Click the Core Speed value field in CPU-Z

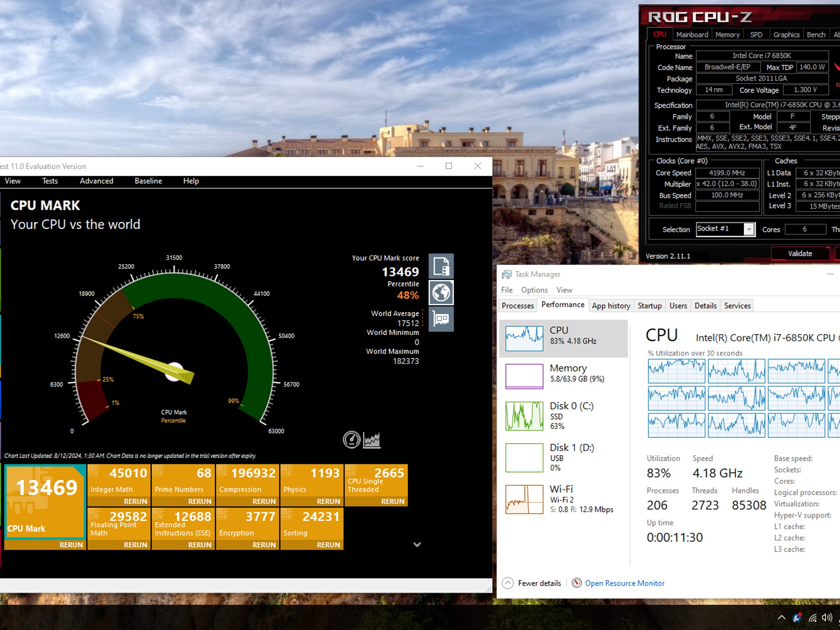click(727, 173)
